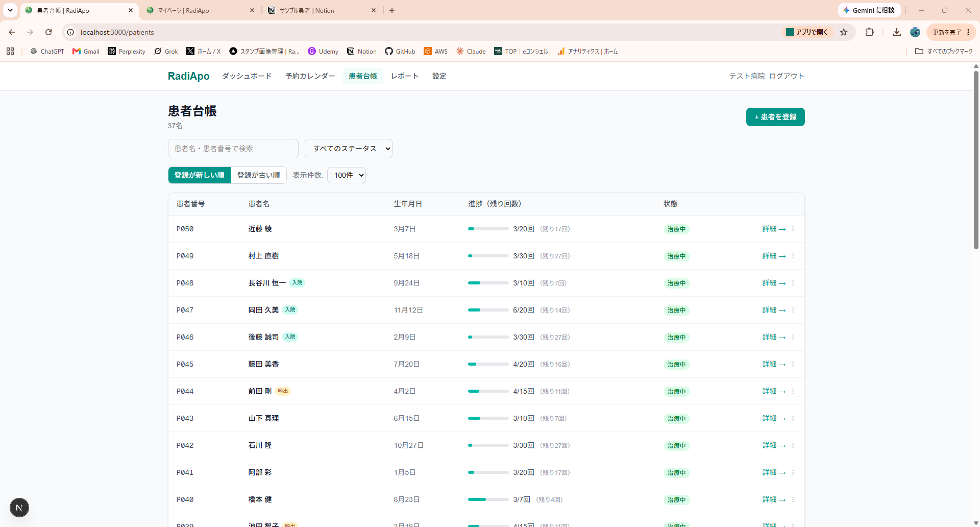Viewport: 980px width, 527px height.
Task: Open row menu for patient P047
Action: coord(793,310)
